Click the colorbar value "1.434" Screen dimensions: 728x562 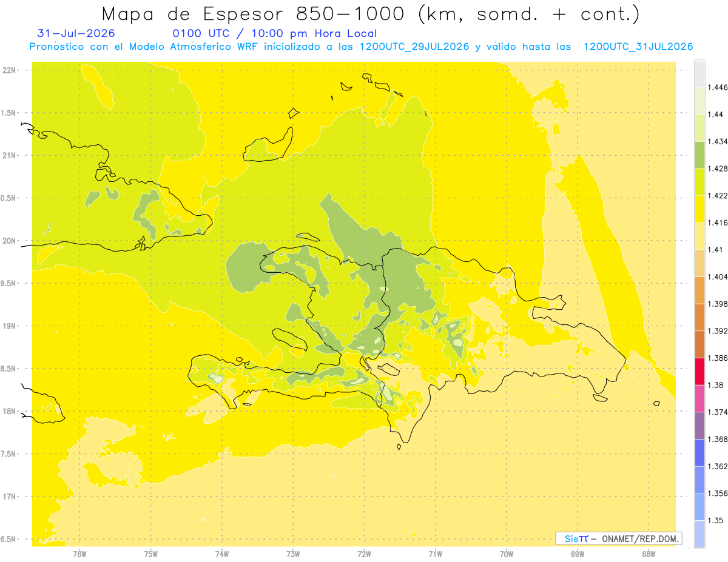pos(718,142)
